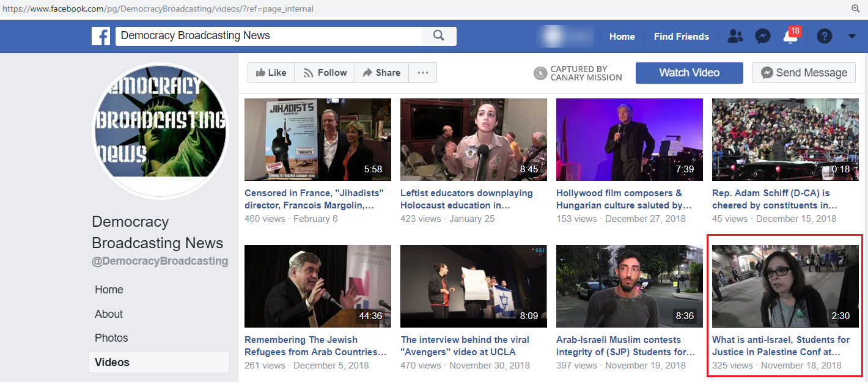Image resolution: width=868 pixels, height=382 pixels.
Task: Click the blurred profile name
Action: click(x=565, y=36)
